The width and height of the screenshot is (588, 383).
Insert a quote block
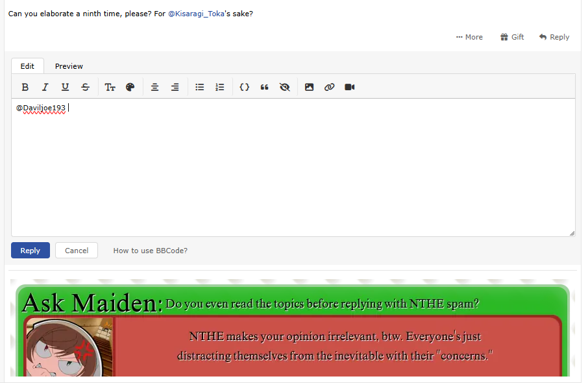point(264,87)
